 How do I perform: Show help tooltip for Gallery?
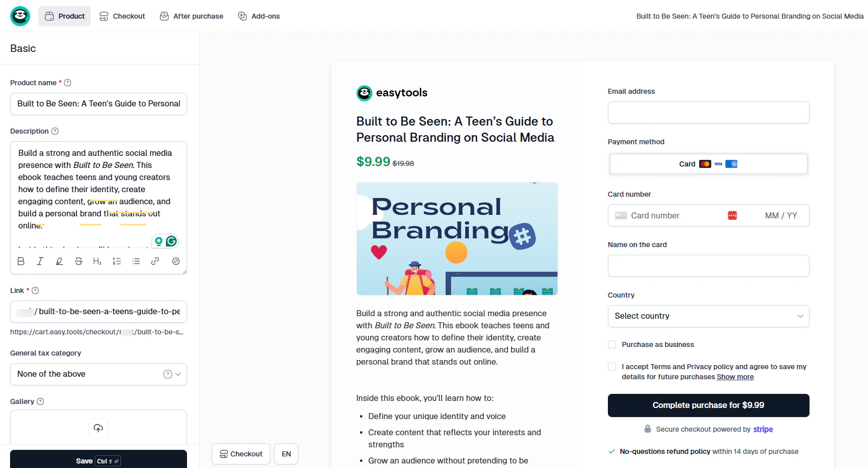(x=40, y=401)
